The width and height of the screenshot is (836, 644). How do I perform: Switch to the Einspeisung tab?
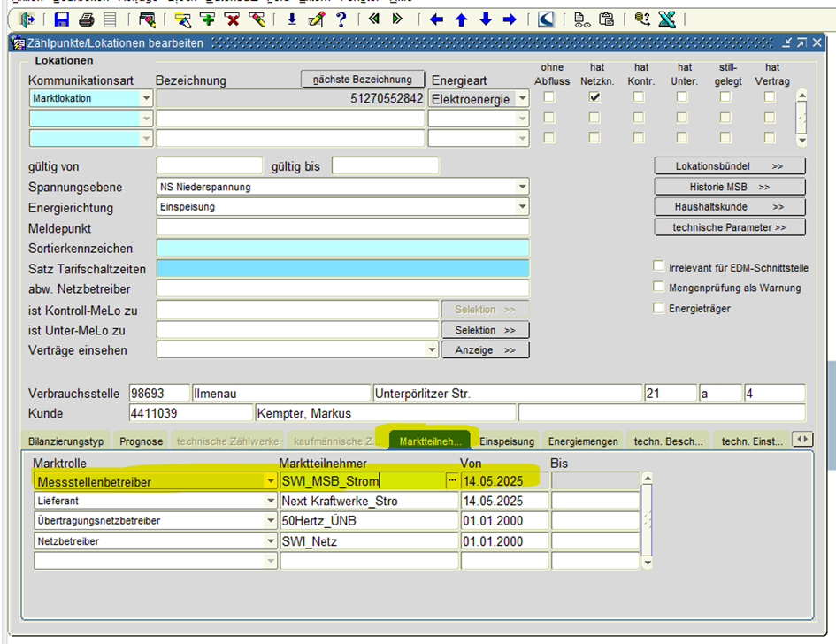(x=507, y=441)
